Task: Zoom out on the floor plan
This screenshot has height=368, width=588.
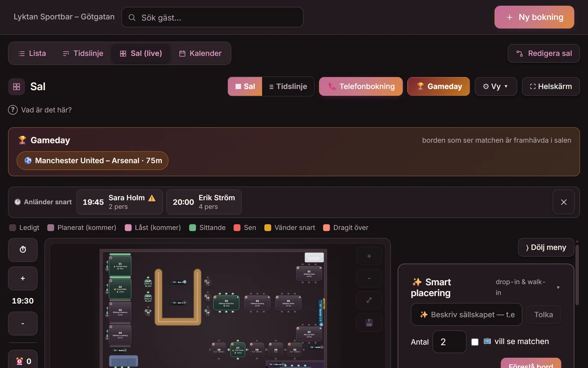Action: click(x=369, y=278)
